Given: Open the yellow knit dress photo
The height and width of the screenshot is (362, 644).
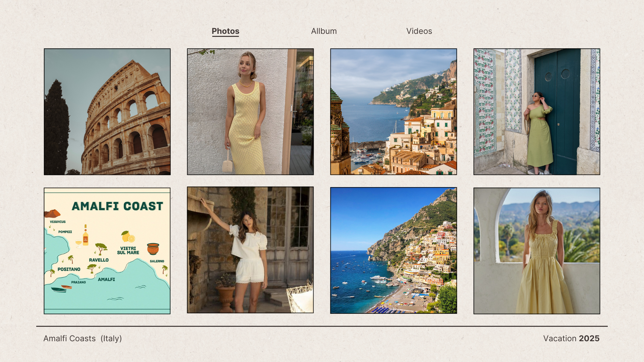Looking at the screenshot, I should click(250, 112).
